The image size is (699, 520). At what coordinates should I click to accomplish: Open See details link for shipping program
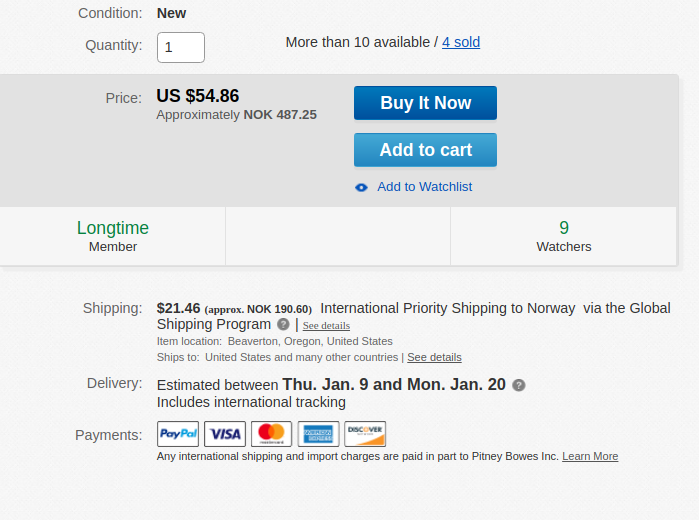pyautogui.click(x=326, y=326)
